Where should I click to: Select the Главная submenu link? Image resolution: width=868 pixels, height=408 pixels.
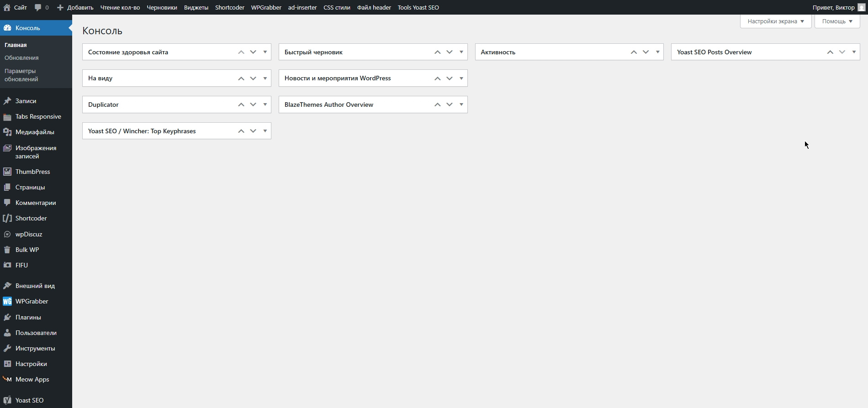16,45
